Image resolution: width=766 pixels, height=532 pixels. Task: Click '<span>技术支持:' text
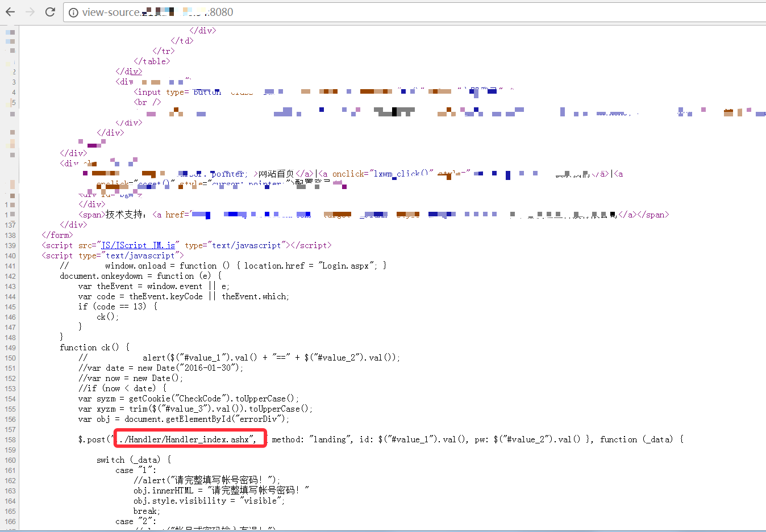(x=112, y=215)
